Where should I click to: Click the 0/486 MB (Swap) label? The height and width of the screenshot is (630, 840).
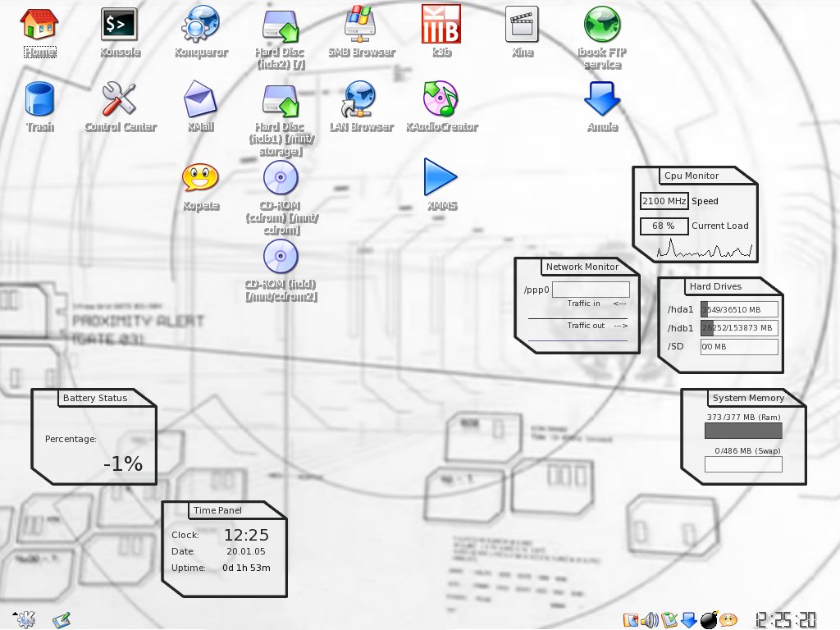(x=747, y=451)
